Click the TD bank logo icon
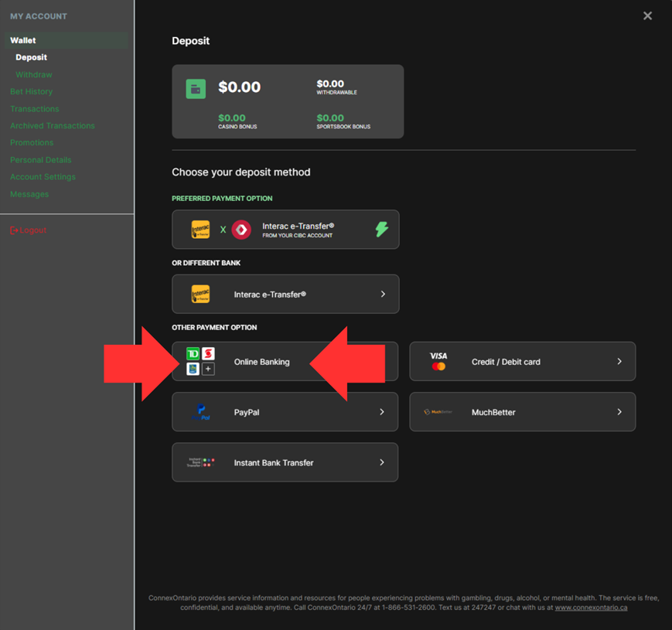The image size is (672, 630). [193, 353]
